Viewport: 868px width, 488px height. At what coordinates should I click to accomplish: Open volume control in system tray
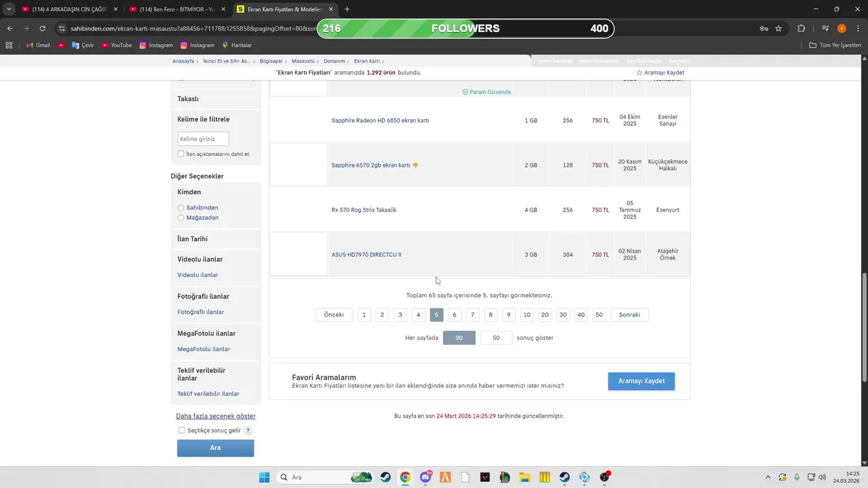(x=823, y=477)
